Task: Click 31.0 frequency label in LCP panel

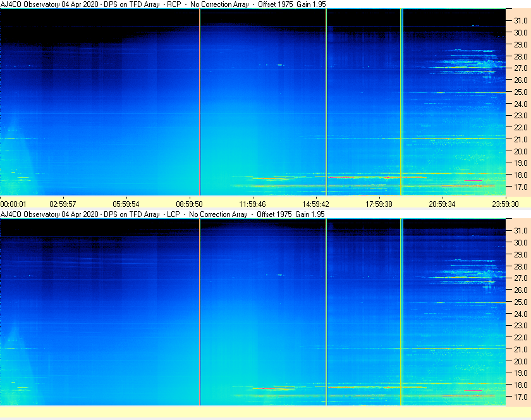Action: [x=521, y=230]
